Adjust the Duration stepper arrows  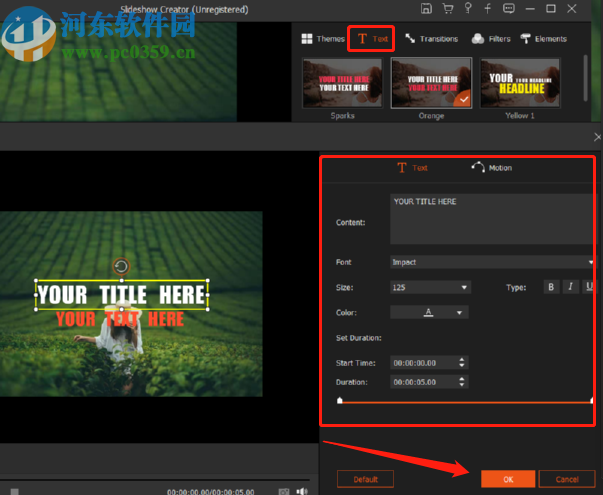(461, 382)
